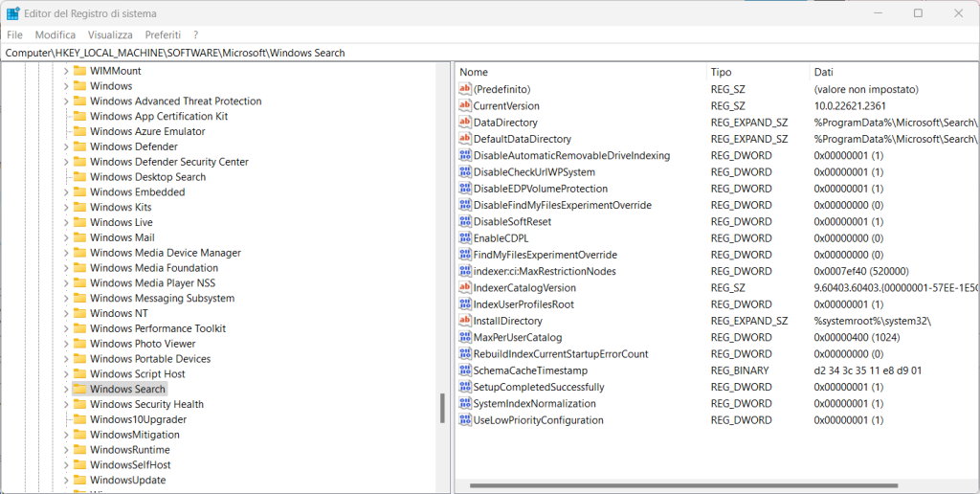This screenshot has width=980, height=494.
Task: Select the IndexUserProfilesRoot value name
Action: pyautogui.click(x=523, y=304)
